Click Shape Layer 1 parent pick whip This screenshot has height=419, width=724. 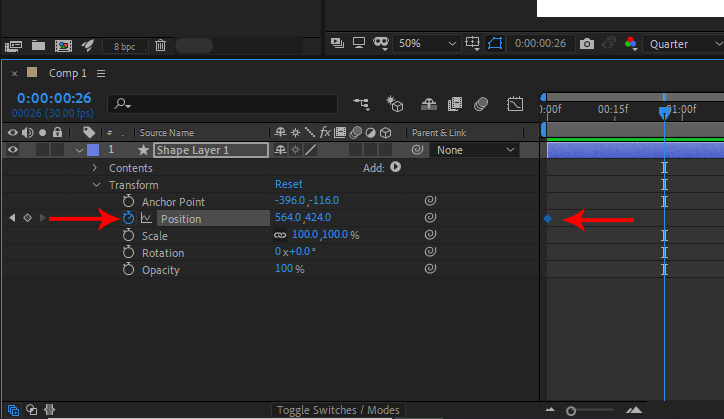point(417,150)
